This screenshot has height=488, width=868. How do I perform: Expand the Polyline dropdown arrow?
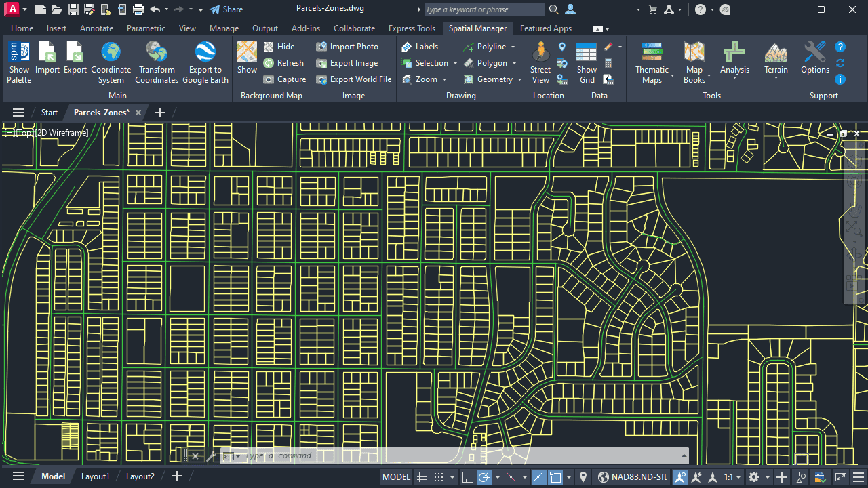click(x=513, y=47)
